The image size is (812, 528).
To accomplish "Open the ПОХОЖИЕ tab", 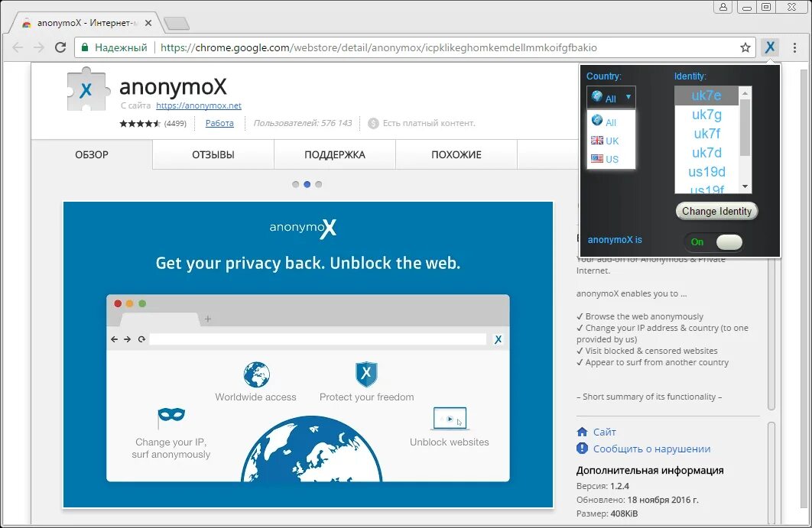I will coord(456,155).
